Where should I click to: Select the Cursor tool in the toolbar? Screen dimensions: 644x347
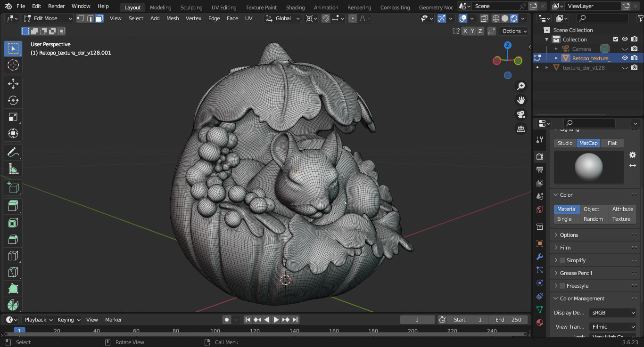tap(13, 65)
